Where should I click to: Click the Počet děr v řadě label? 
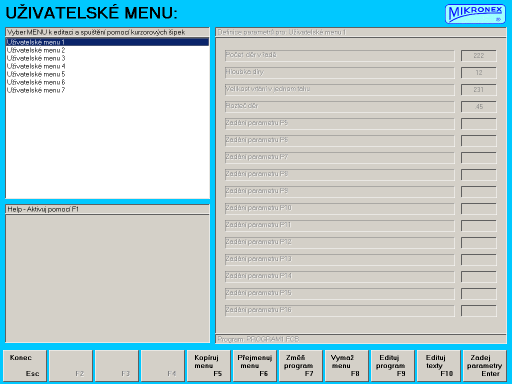coord(340,56)
